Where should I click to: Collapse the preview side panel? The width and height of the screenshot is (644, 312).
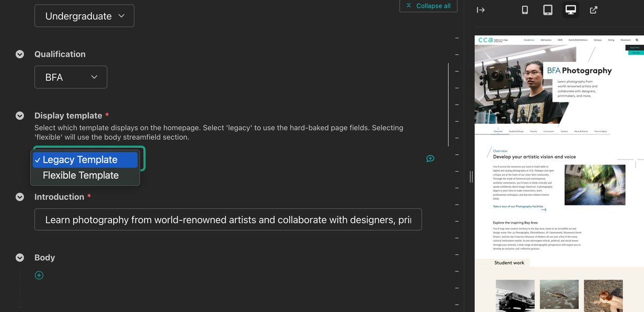tap(480, 10)
